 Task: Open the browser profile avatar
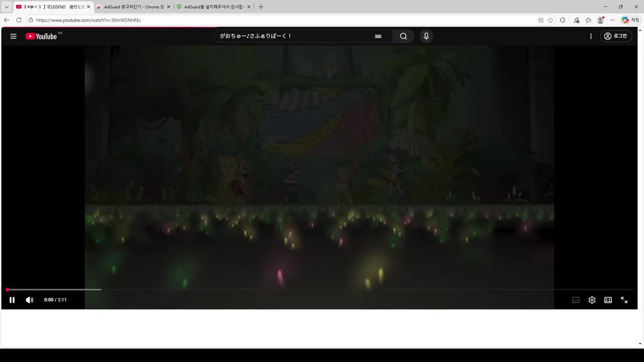pyautogui.click(x=600, y=20)
